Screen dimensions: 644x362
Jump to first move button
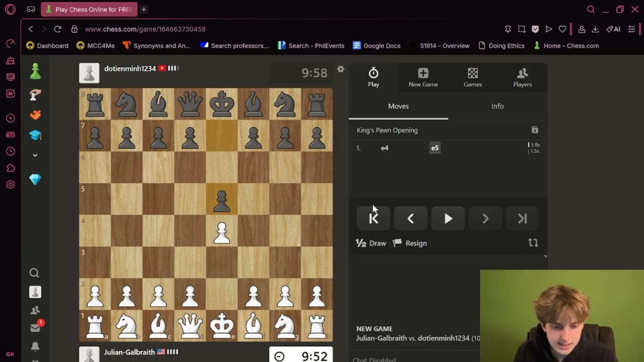(373, 219)
